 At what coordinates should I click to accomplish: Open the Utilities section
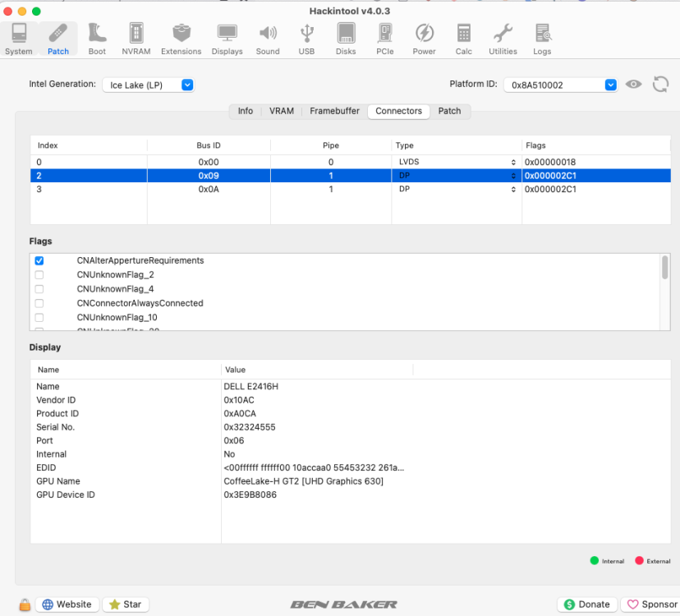coord(503,39)
